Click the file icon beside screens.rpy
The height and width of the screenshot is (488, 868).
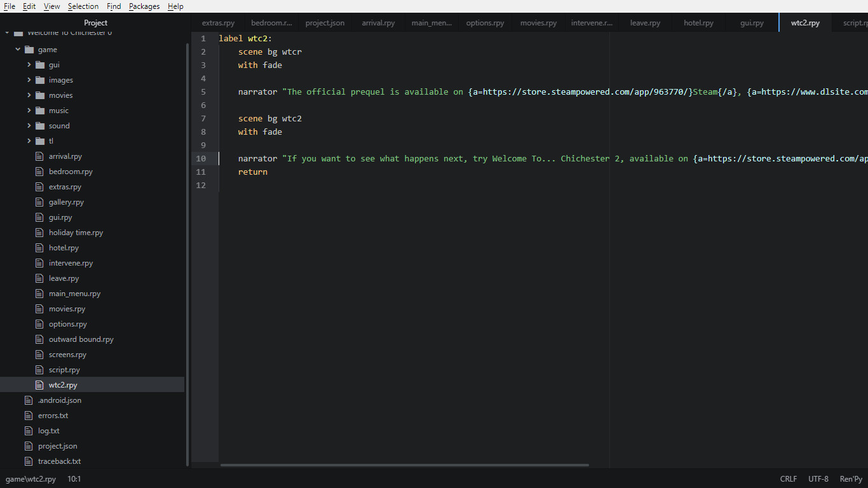39,354
